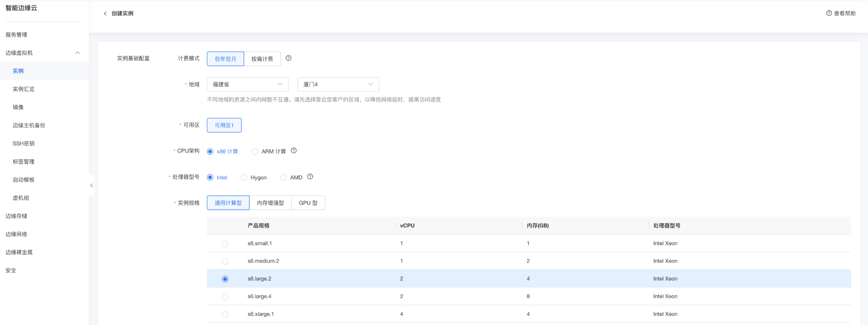The image size is (868, 325).
Task: Choose 按需计费 billing mode
Action: tap(262, 59)
